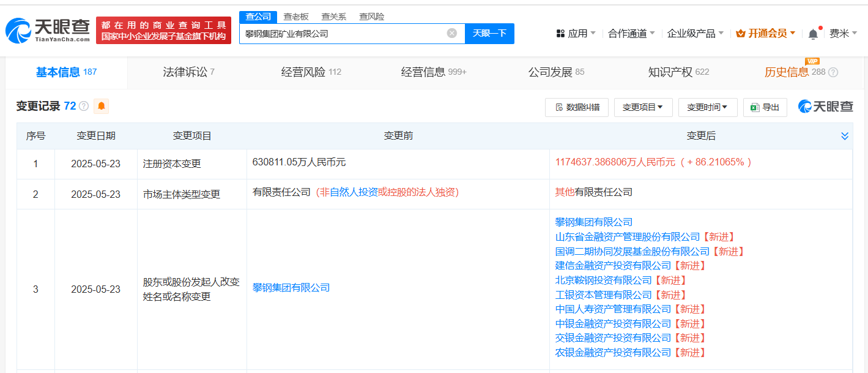Screen dimensions: 868x373
Task: Select the 查公司 search tab
Action: point(258,17)
